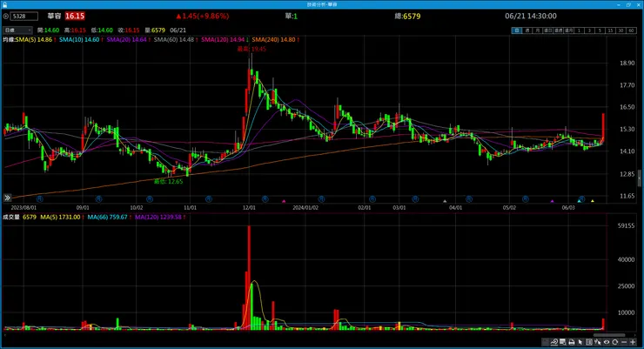The width and height of the screenshot is (644, 349).
Task: Click the 成交量 volume indicator title
Action: (11, 217)
